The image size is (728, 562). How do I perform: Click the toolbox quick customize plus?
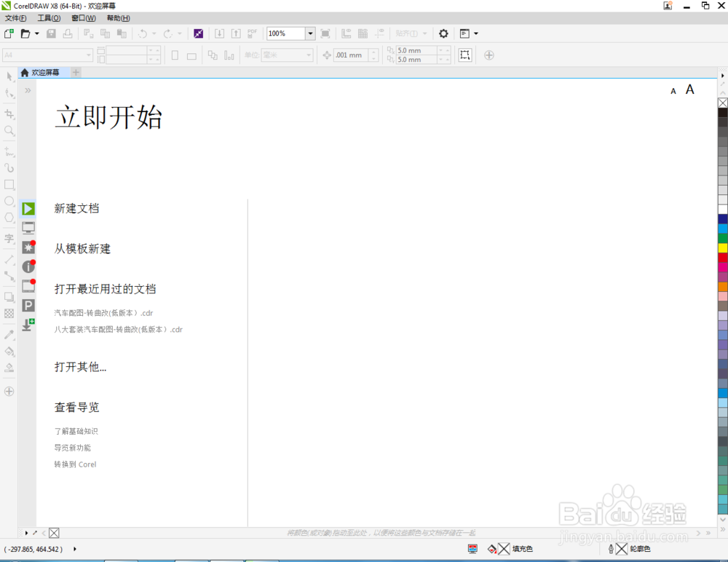(x=9, y=392)
